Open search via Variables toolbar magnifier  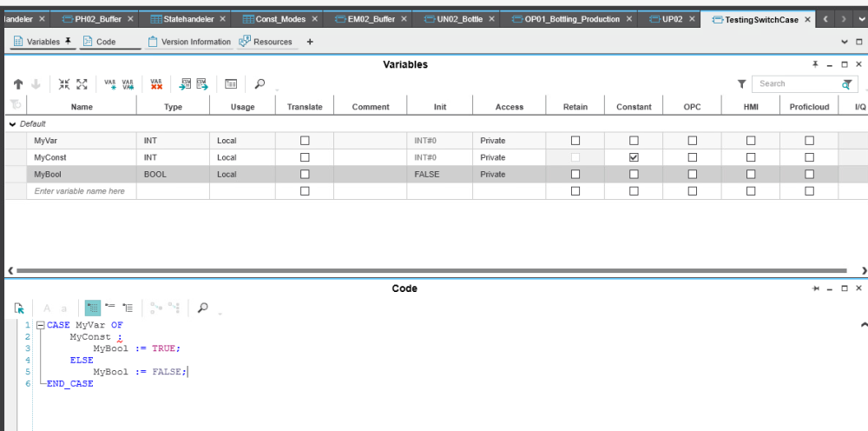pos(260,83)
